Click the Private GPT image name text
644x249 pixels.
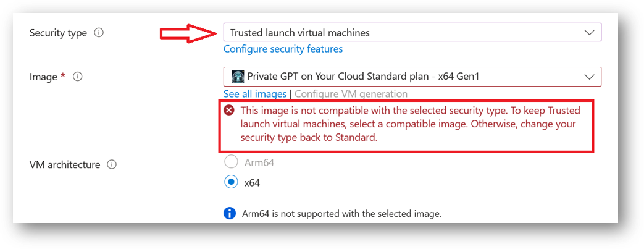363,77
